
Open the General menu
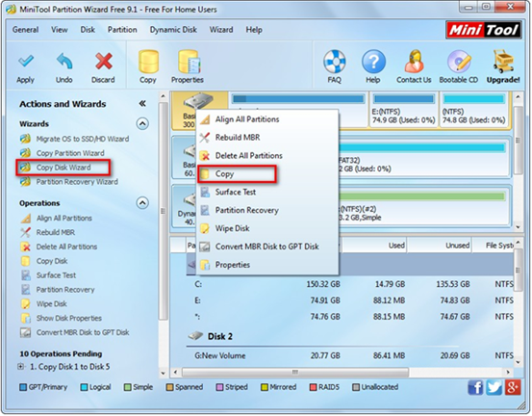(25, 30)
